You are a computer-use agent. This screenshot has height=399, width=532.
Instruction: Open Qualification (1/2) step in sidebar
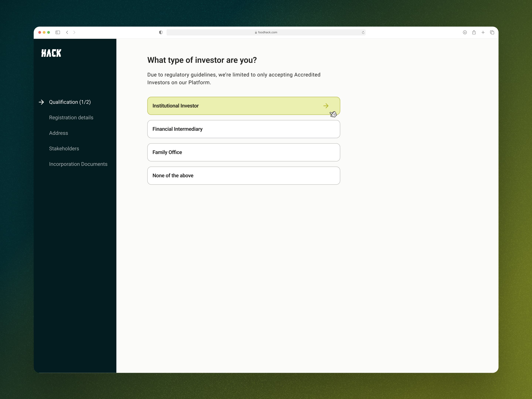click(70, 102)
